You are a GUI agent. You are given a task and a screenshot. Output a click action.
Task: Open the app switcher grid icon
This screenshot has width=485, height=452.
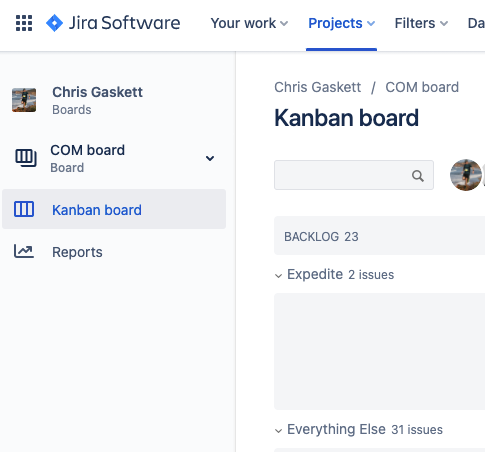pyautogui.click(x=24, y=23)
